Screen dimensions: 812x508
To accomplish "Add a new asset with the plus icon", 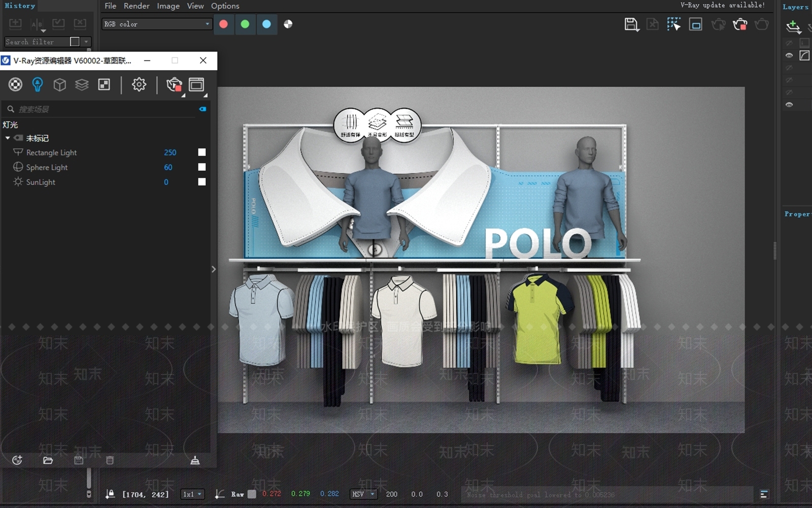I will (17, 460).
